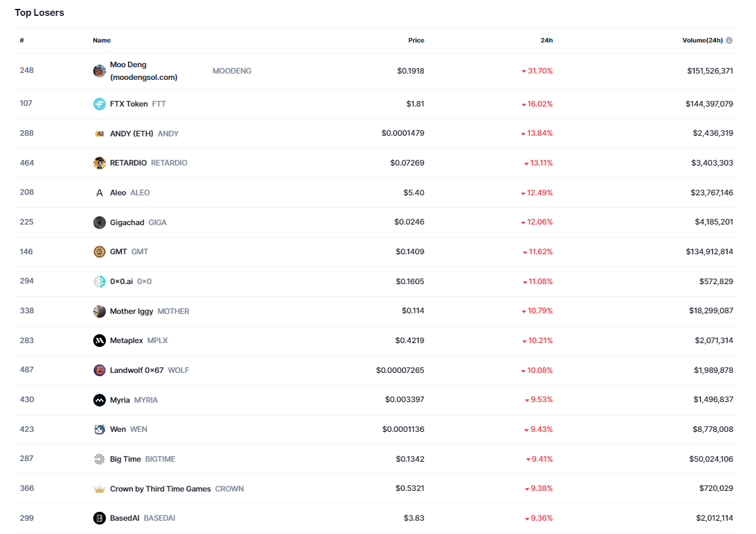Image resolution: width=756 pixels, height=534 pixels.
Task: Open the Wen coin link
Action: click(x=118, y=429)
